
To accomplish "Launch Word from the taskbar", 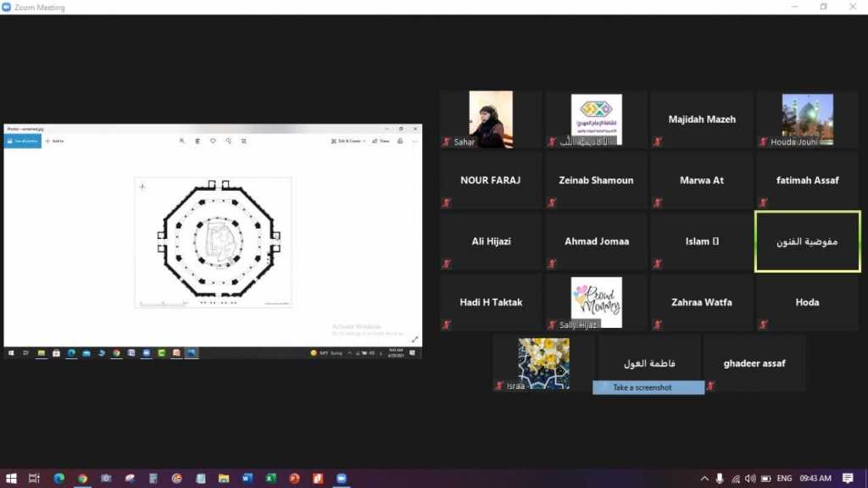I will click(x=248, y=479).
